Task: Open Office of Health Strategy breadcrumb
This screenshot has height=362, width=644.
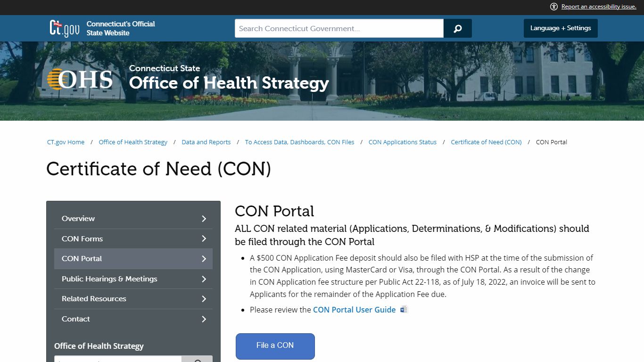Action: coord(133,142)
